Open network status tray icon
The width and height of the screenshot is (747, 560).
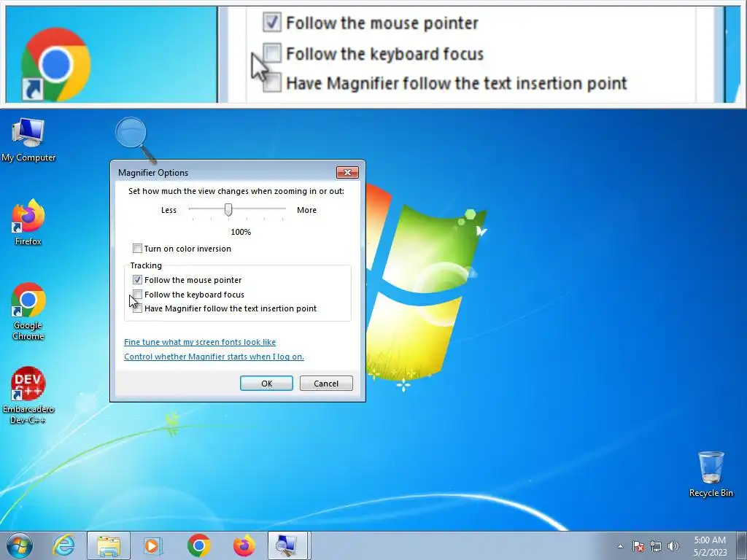coord(656,546)
